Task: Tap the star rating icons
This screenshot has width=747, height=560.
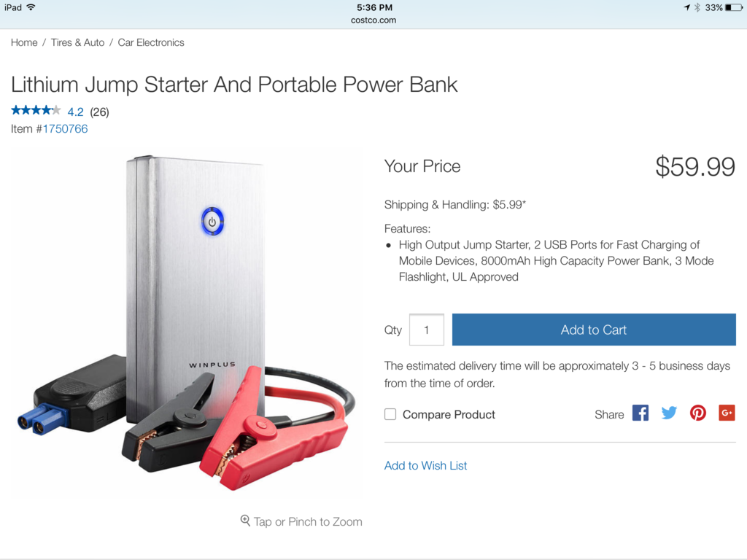Action: point(36,111)
